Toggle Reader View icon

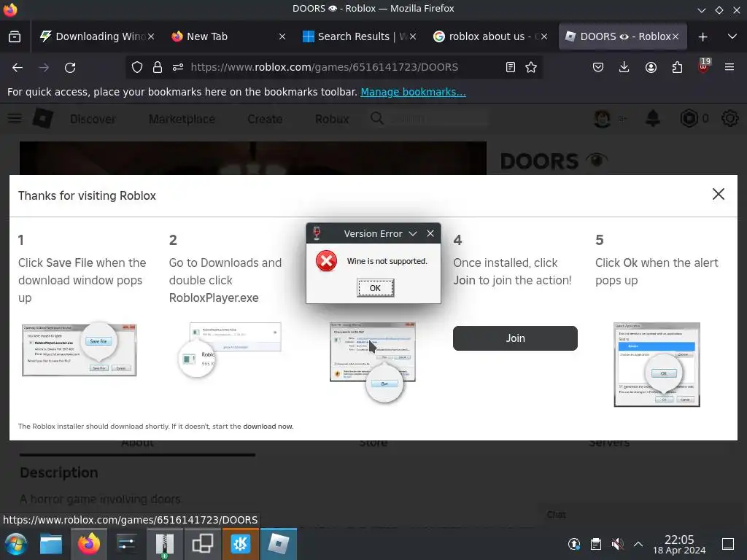tap(510, 68)
